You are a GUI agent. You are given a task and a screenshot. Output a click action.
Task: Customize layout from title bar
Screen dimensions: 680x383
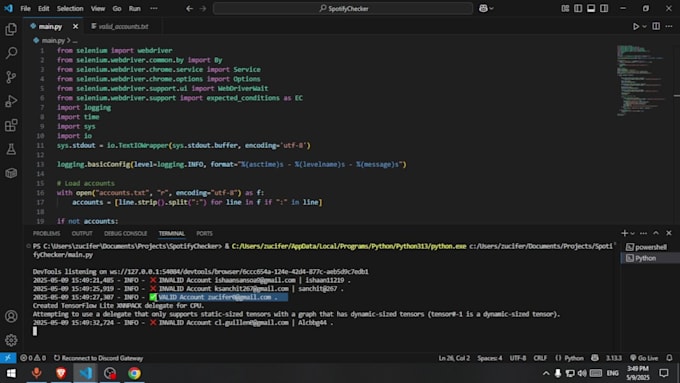(x=565, y=8)
